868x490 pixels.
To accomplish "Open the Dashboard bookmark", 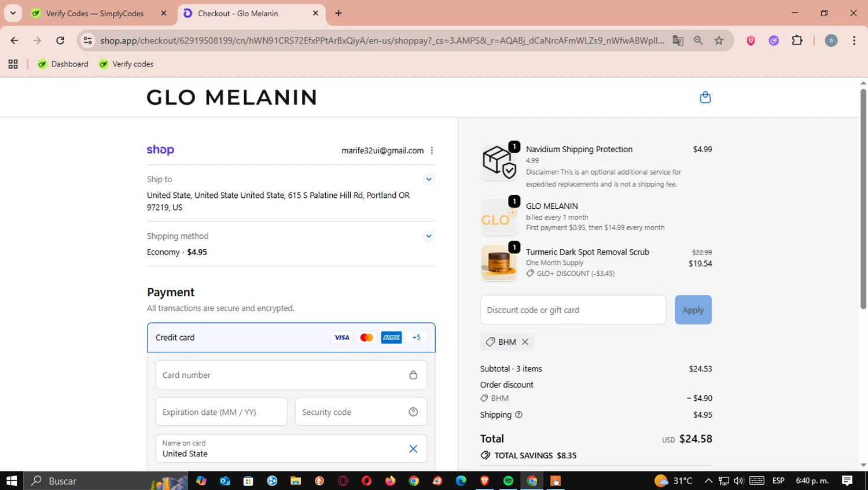I will click(62, 64).
